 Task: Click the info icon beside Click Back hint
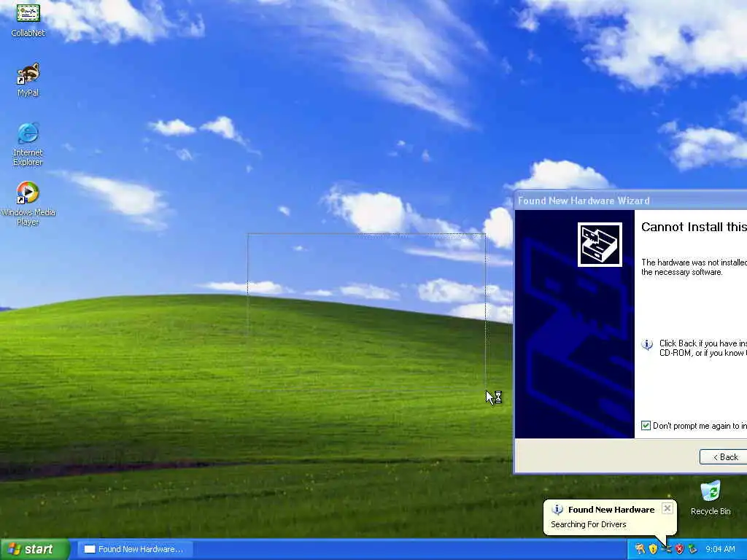pos(646,344)
